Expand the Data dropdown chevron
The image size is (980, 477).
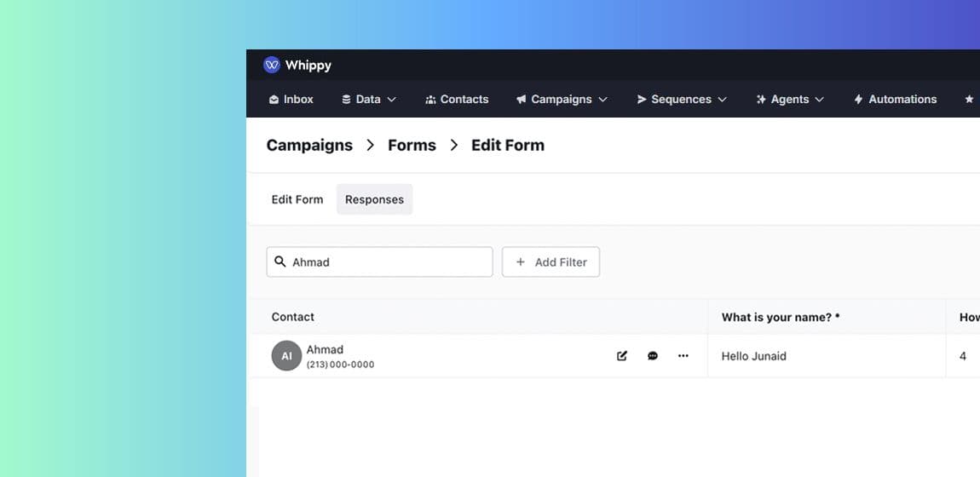392,100
